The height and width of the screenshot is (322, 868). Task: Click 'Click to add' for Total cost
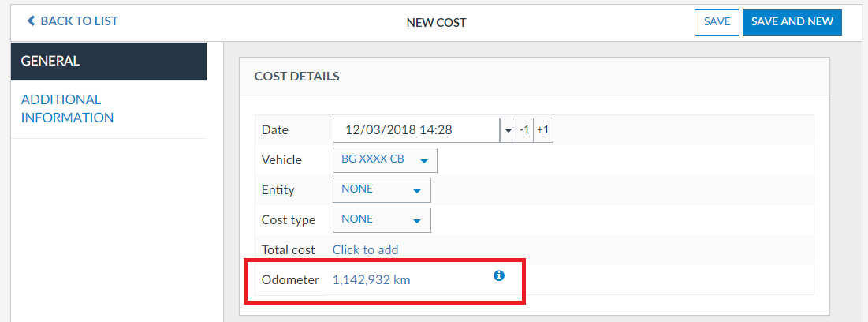[x=365, y=249]
